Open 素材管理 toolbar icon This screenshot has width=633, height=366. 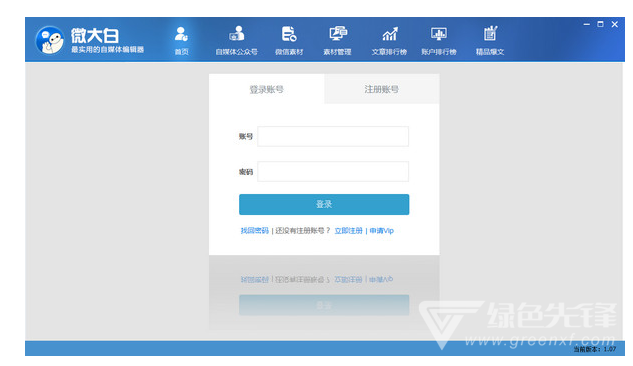coord(337,40)
